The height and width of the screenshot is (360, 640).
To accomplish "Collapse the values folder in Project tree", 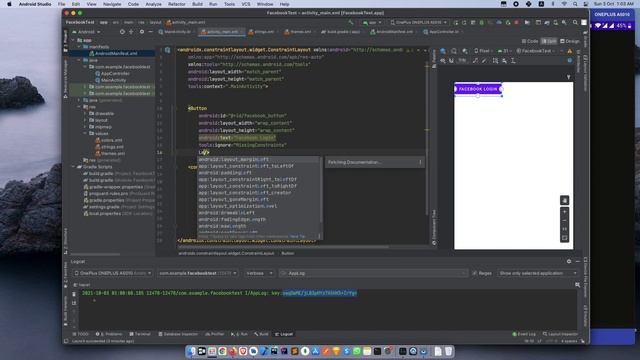I will point(85,133).
